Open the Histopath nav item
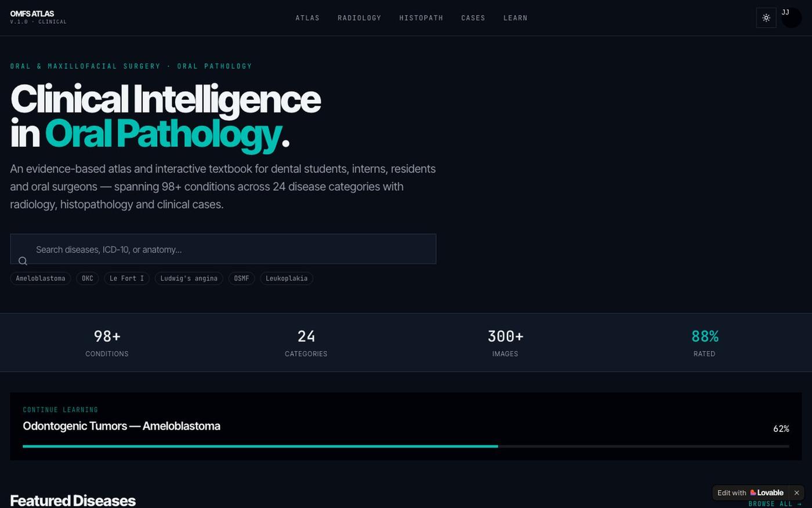 click(x=421, y=18)
